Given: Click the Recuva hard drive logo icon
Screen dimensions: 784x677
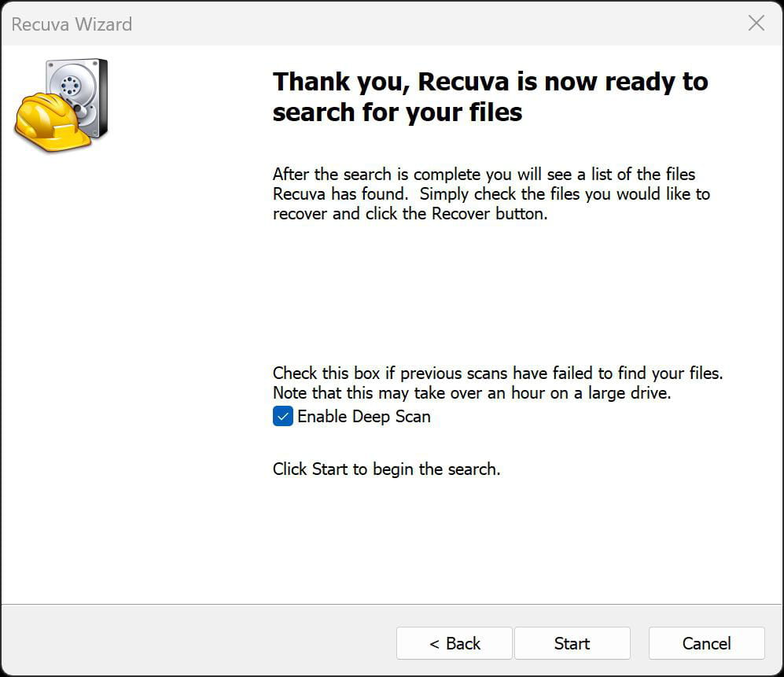Looking at the screenshot, I should click(x=62, y=105).
